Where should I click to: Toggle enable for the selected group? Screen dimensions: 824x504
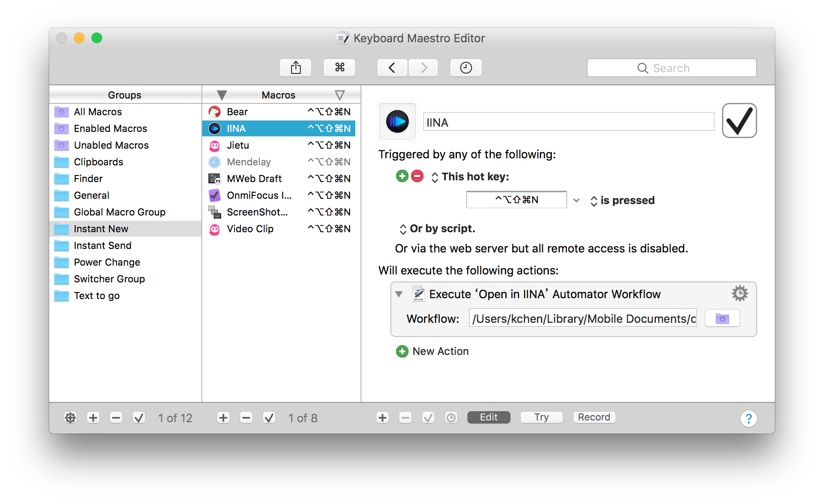point(139,418)
